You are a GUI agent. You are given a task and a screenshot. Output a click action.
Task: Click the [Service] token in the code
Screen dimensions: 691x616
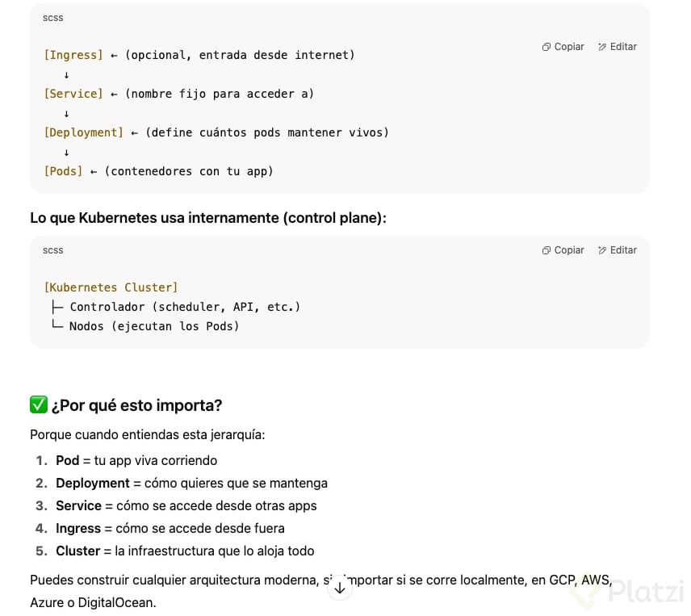point(73,94)
